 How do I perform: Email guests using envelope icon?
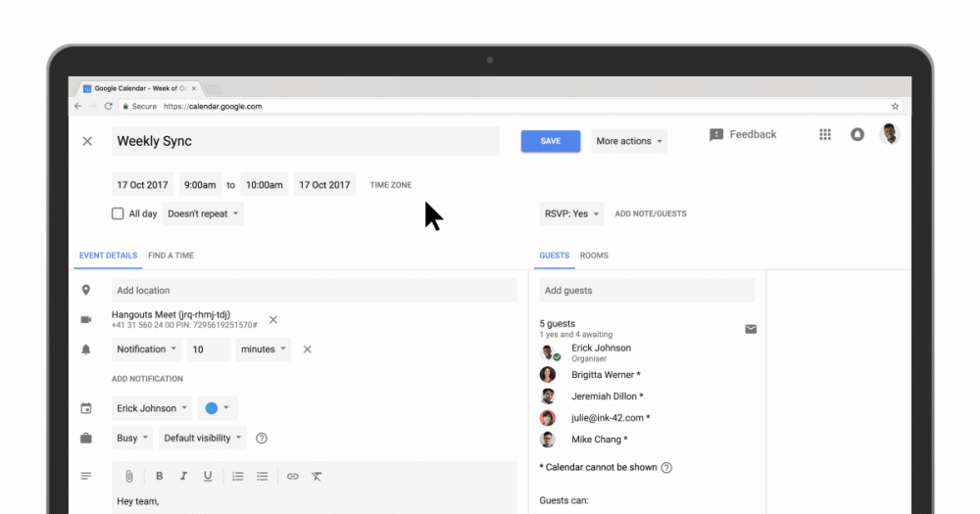point(751,329)
